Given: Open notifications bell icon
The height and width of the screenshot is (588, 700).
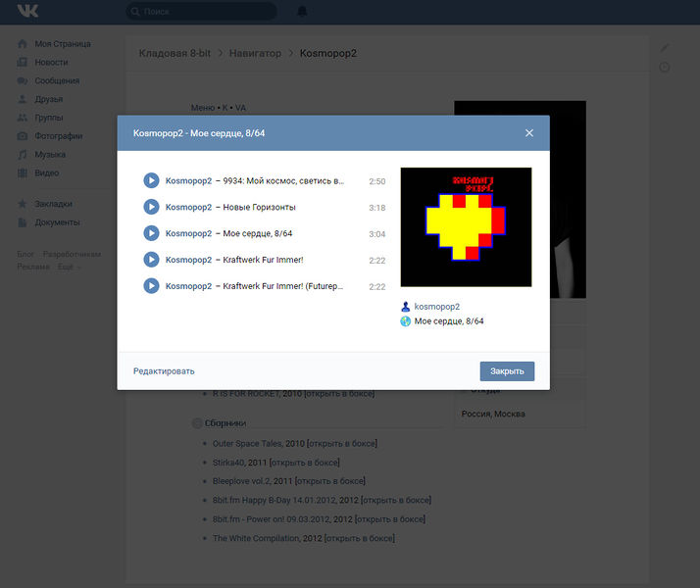Looking at the screenshot, I should coord(302,11).
